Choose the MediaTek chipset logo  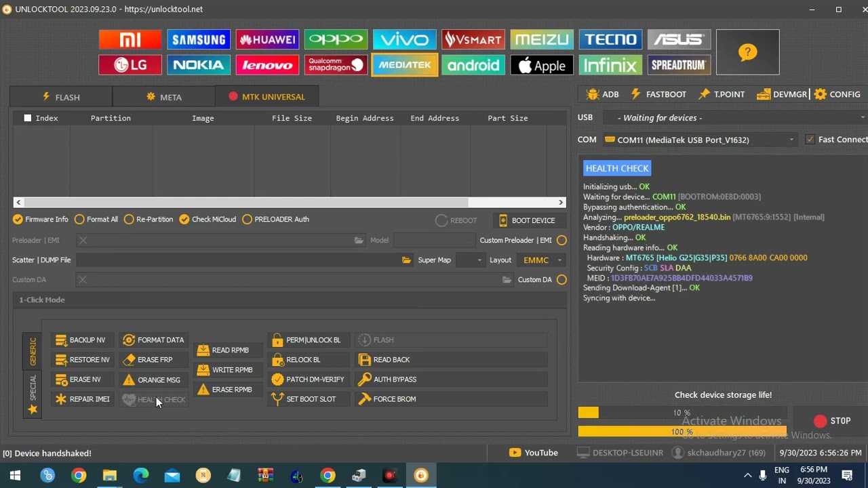tap(404, 65)
